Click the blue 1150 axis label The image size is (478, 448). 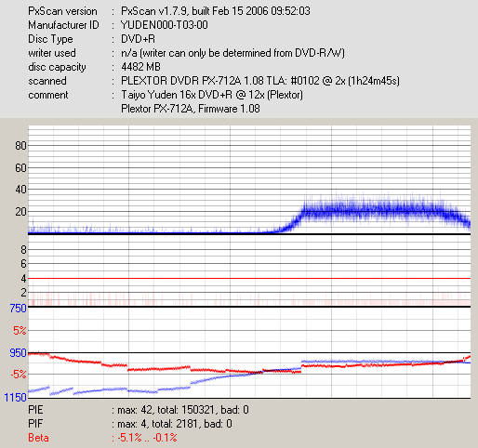(16, 397)
